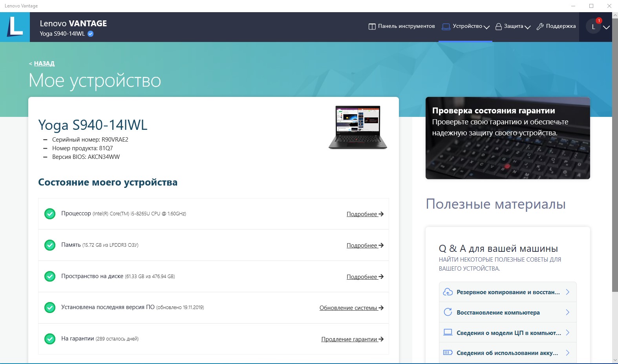The image size is (618, 364).
Task: Click the laptop icon for Сведения о модели ЦП
Action: (x=448, y=333)
